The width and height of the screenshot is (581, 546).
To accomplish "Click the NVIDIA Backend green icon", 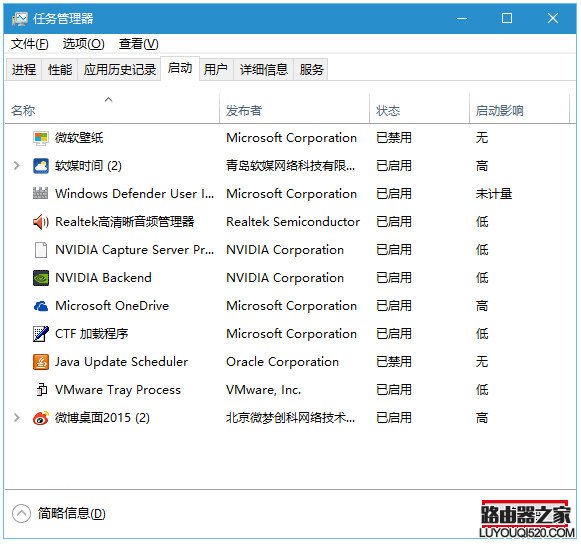I will [40, 278].
